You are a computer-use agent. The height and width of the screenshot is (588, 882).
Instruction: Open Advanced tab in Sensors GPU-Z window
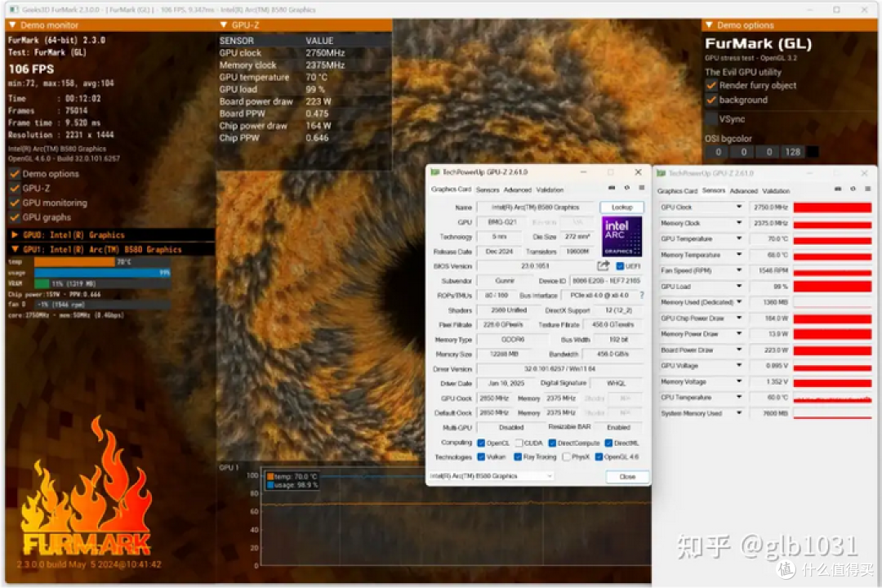(744, 191)
